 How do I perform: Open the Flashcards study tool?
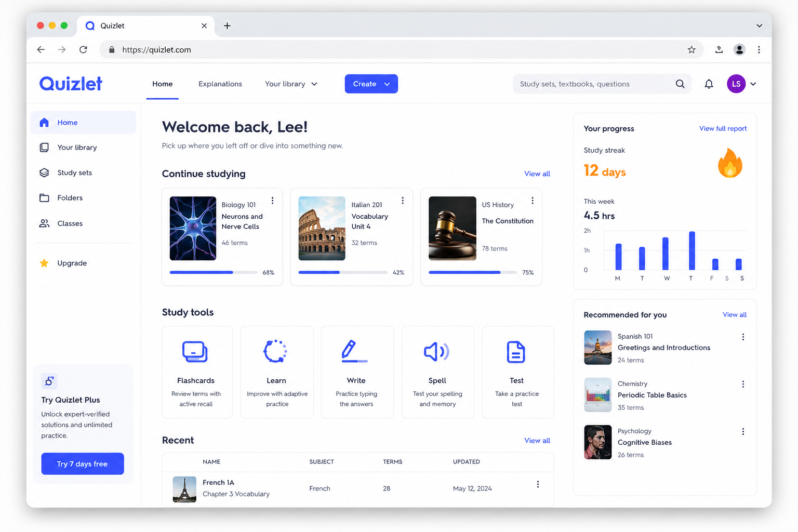point(197,372)
